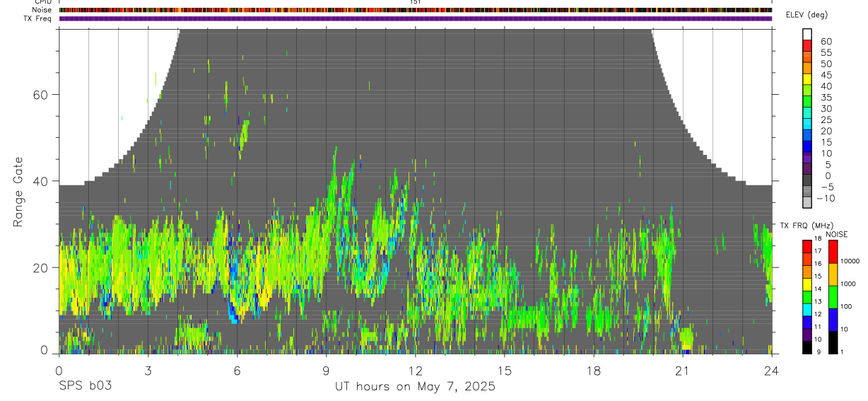Click the '20' tick on Range Gate axis
Screen dimensions: 868x401
[41, 267]
